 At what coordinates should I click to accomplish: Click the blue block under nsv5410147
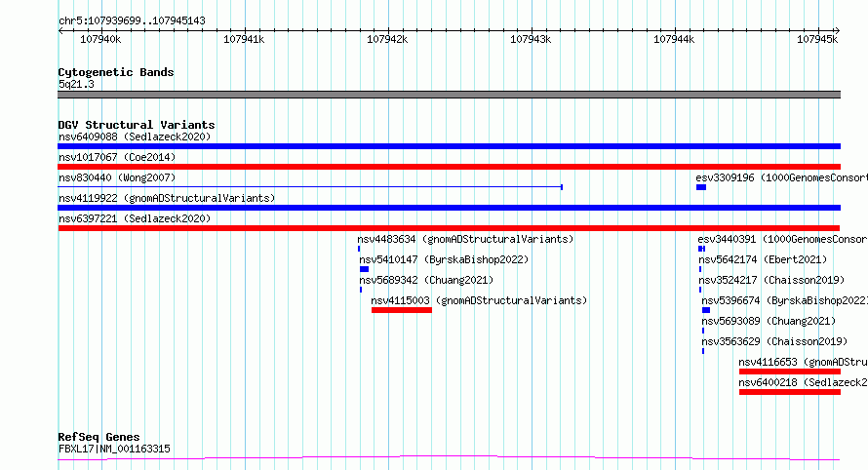click(x=364, y=269)
